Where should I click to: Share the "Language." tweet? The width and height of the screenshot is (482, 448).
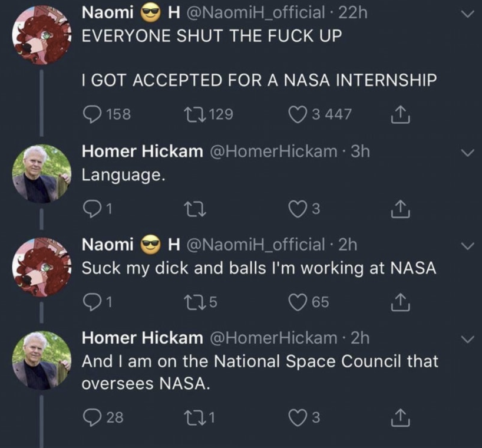click(400, 209)
